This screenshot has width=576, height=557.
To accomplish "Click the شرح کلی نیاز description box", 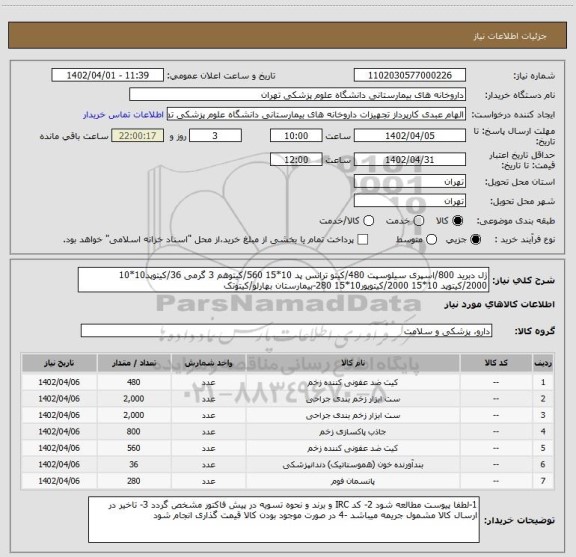I will (x=284, y=280).
